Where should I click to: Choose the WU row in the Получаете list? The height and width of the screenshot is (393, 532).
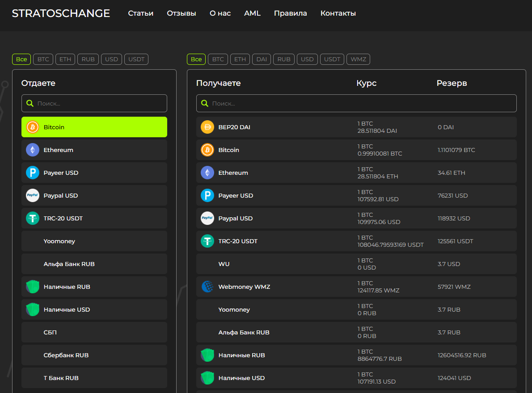[356, 264]
